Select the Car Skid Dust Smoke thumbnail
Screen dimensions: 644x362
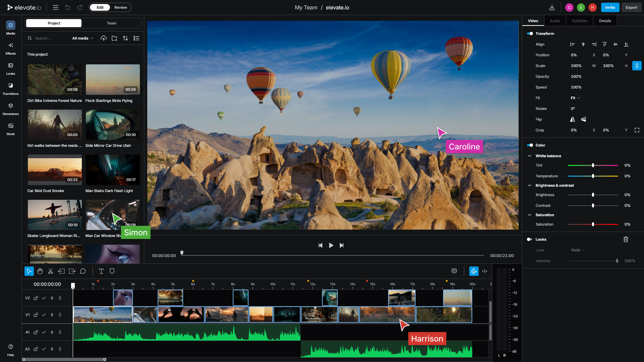(55, 170)
